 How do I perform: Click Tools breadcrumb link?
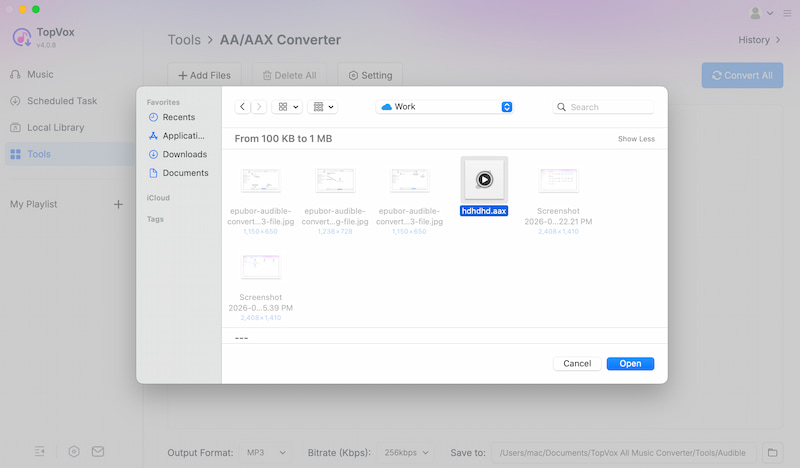click(184, 40)
